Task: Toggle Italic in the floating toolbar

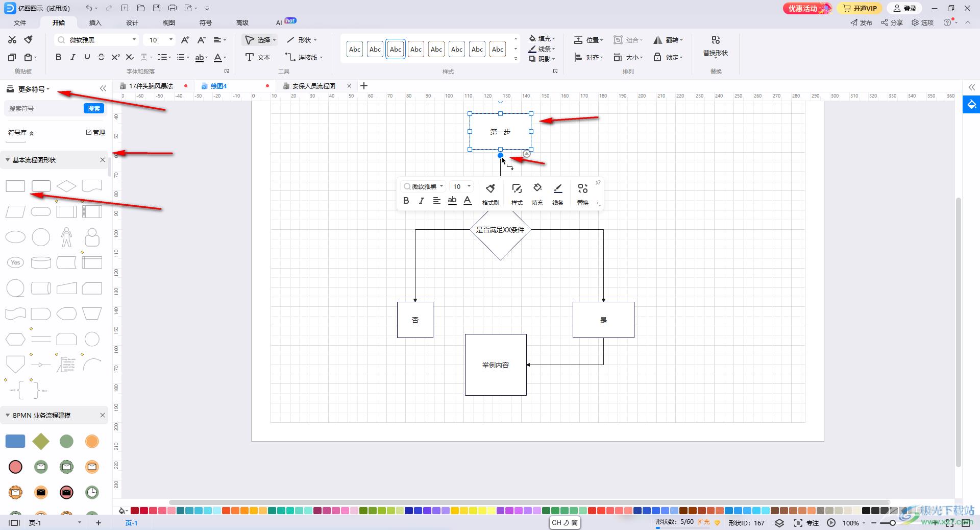Action: pos(421,201)
